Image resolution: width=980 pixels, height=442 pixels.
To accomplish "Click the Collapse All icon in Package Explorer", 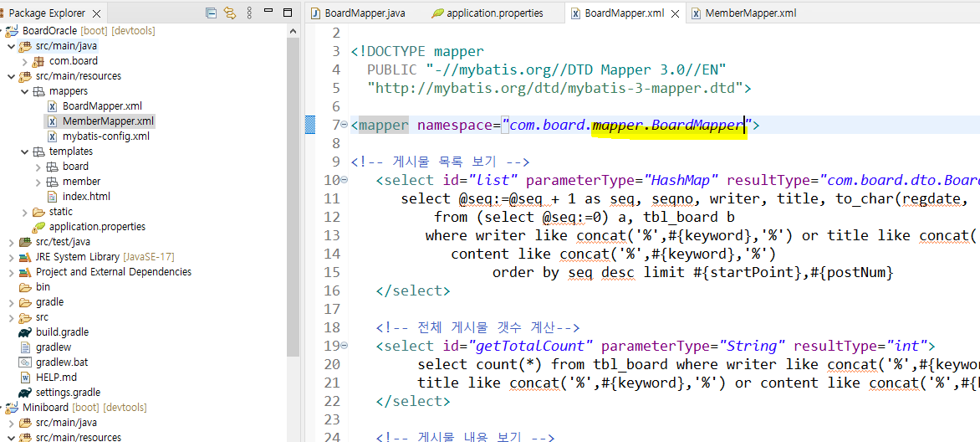I will pyautogui.click(x=212, y=13).
